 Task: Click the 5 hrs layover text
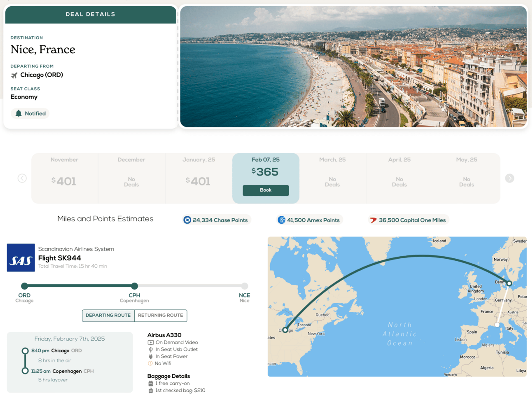[53, 380]
